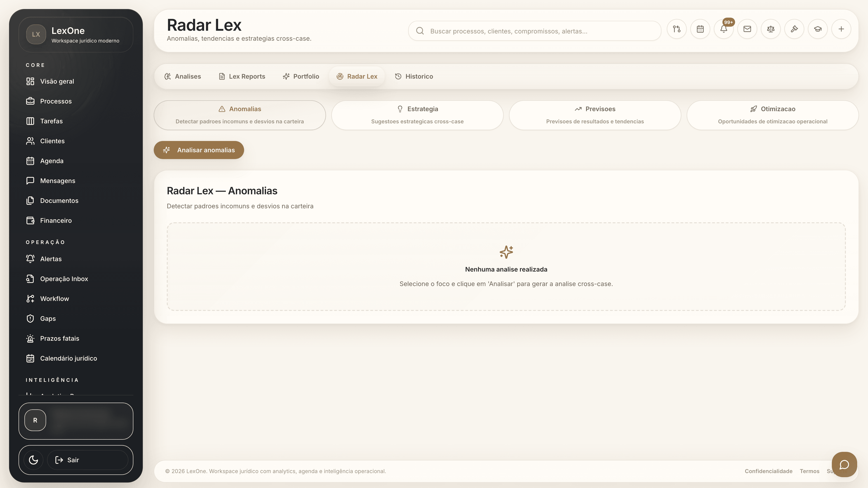Click the plus icon in header
Screen dimensions: 868x488
(841, 29)
